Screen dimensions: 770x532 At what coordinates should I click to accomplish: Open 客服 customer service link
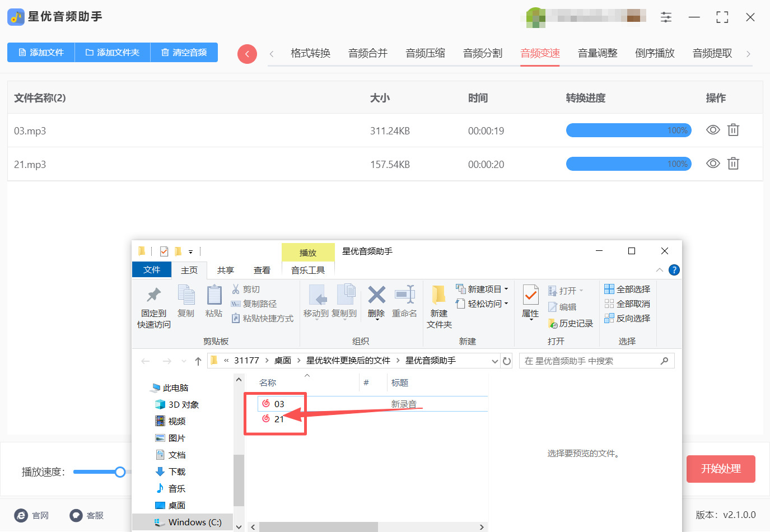click(x=87, y=516)
